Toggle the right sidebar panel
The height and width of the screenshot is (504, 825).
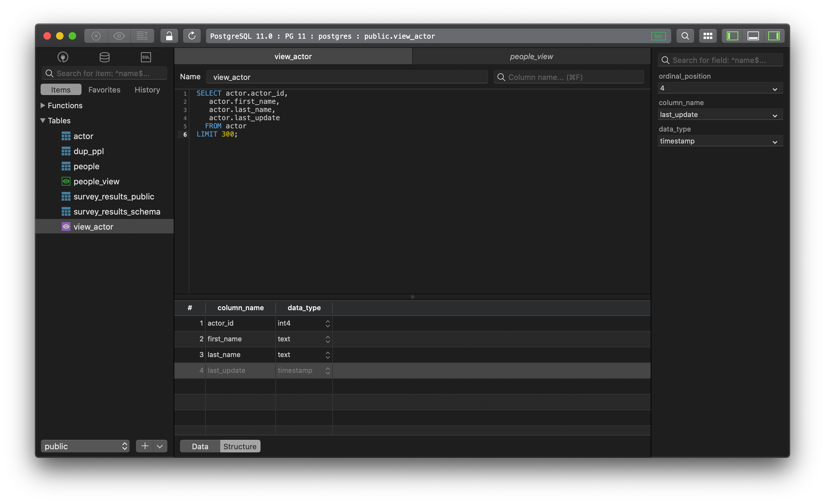(774, 36)
